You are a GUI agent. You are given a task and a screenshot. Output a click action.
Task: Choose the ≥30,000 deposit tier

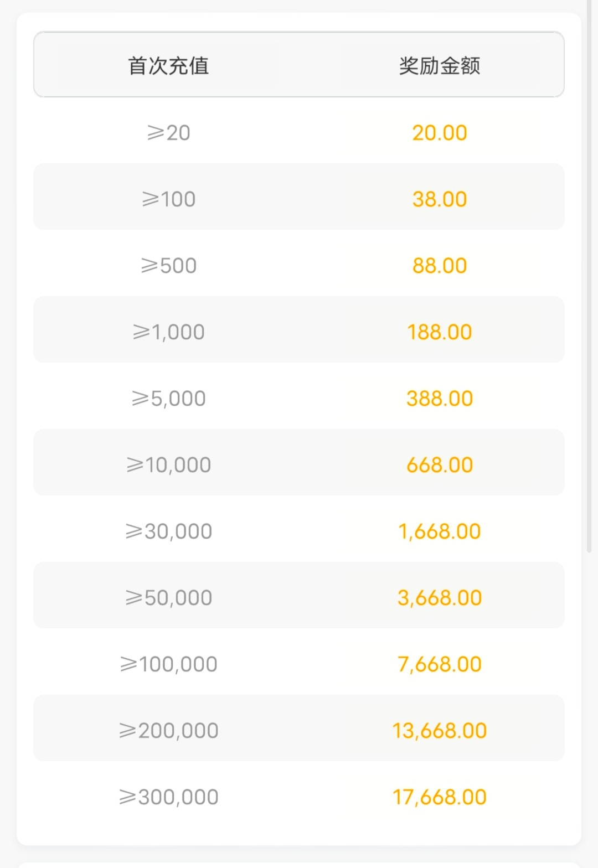(x=168, y=531)
